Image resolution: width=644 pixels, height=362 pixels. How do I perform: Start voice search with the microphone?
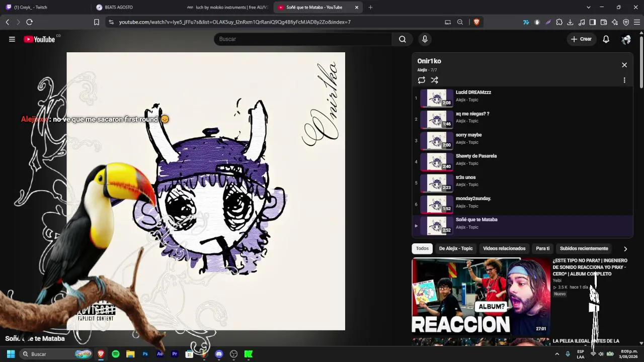(x=425, y=39)
